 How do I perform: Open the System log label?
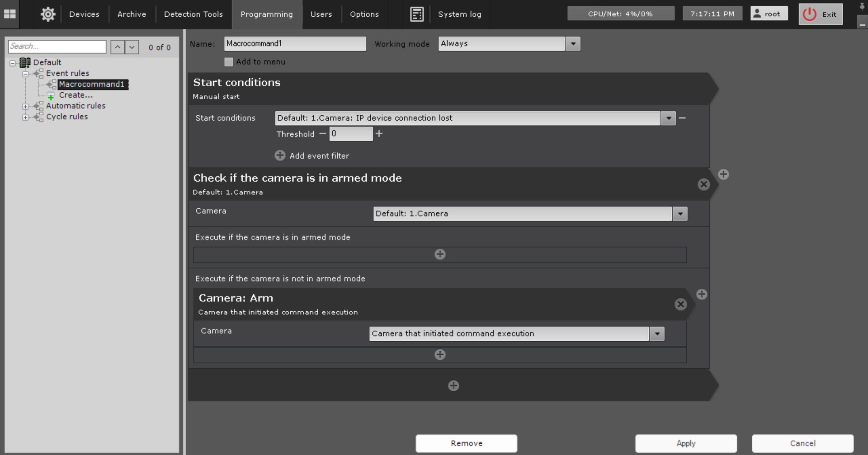pyautogui.click(x=460, y=14)
